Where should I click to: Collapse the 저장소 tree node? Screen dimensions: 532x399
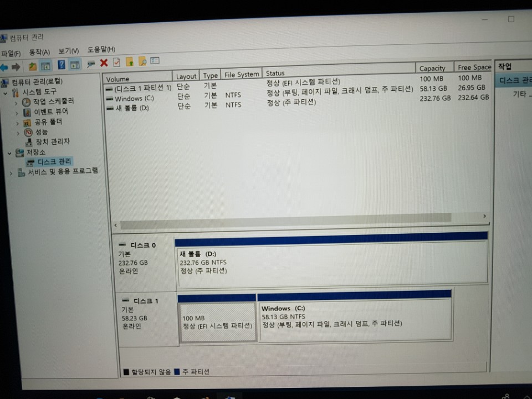click(9, 152)
